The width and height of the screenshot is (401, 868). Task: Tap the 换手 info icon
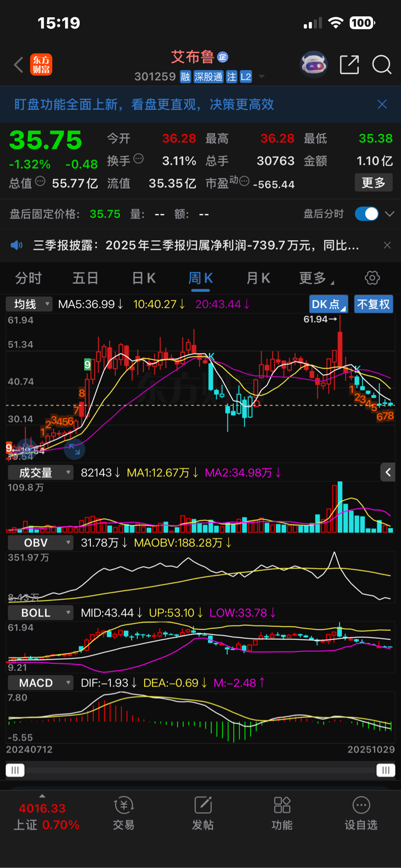coord(138,159)
